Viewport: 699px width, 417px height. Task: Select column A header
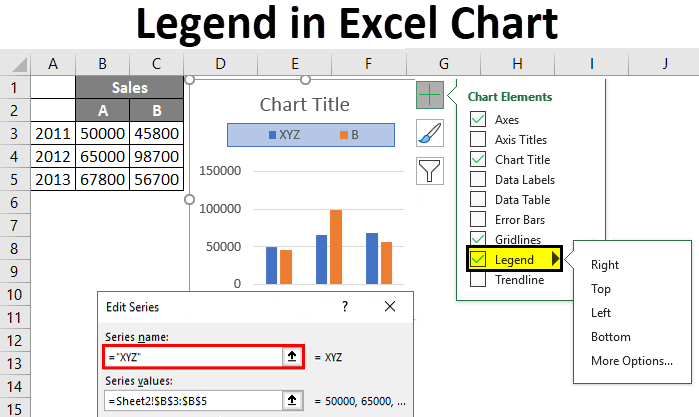tap(53, 64)
